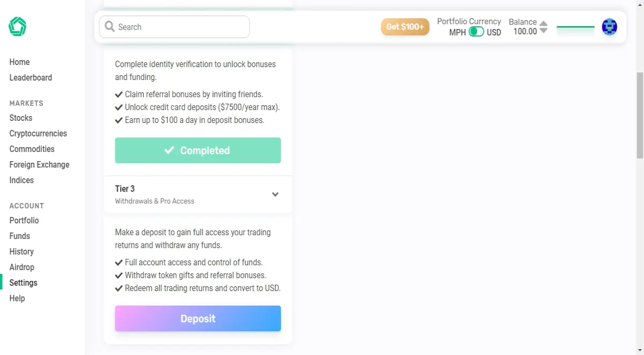The height and width of the screenshot is (355, 644).
Task: Expand the Tier 3 chevron
Action: click(275, 194)
